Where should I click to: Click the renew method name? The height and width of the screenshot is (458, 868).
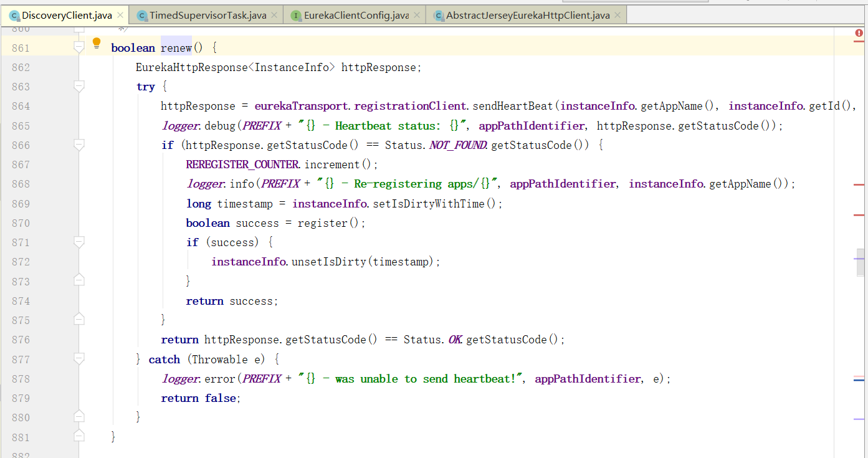click(x=176, y=48)
